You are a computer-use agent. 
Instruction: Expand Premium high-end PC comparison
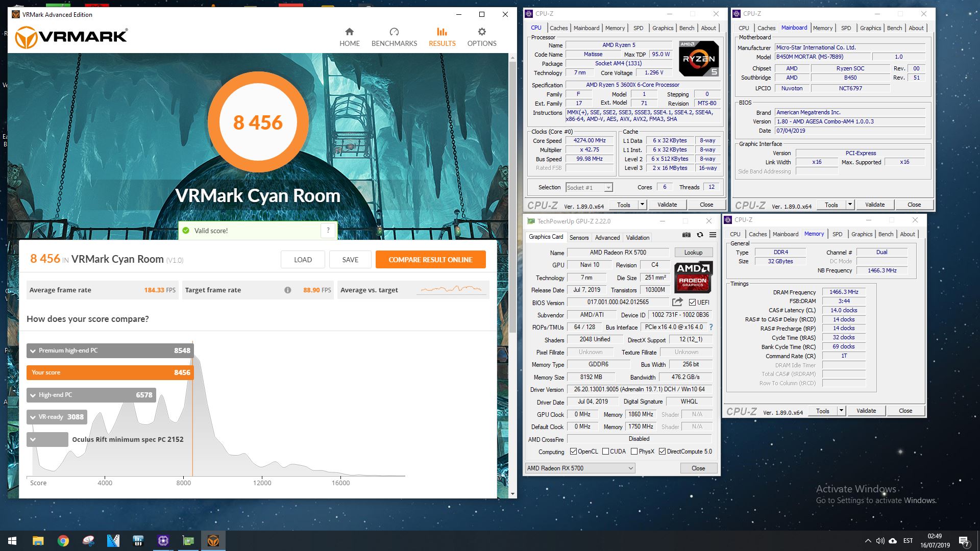[x=33, y=350]
